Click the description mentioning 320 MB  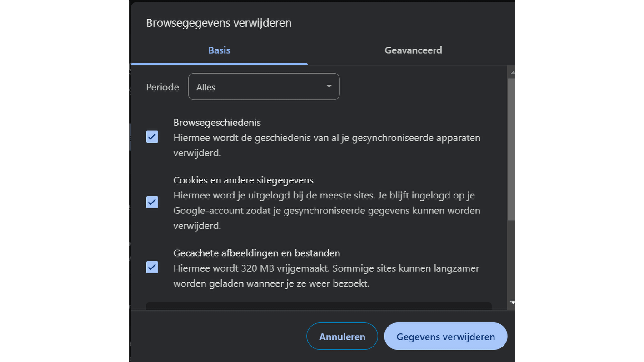[326, 276]
